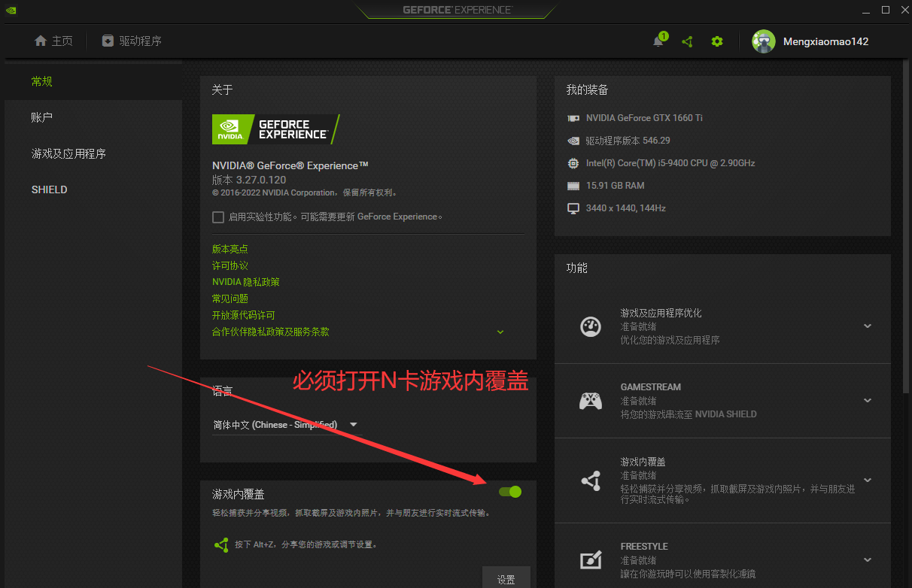Open SHIELD in the sidebar
The image size is (912, 588).
(93, 189)
